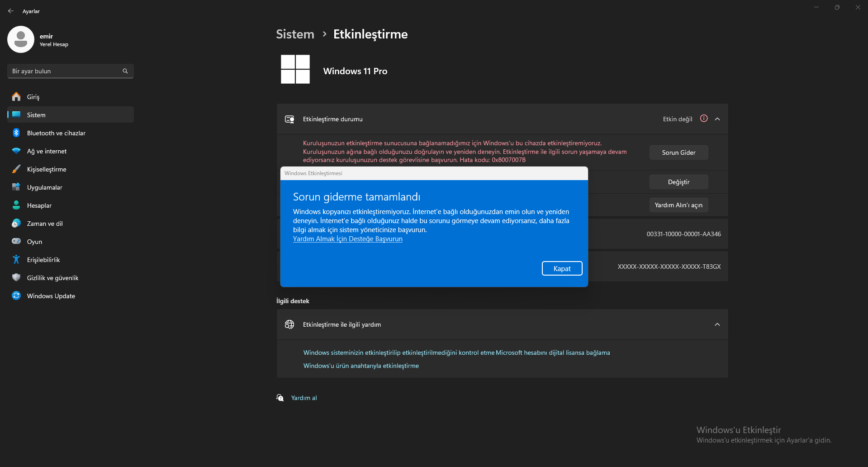Click the Yardım Alın'ı açın button
The height and width of the screenshot is (467, 868).
679,205
